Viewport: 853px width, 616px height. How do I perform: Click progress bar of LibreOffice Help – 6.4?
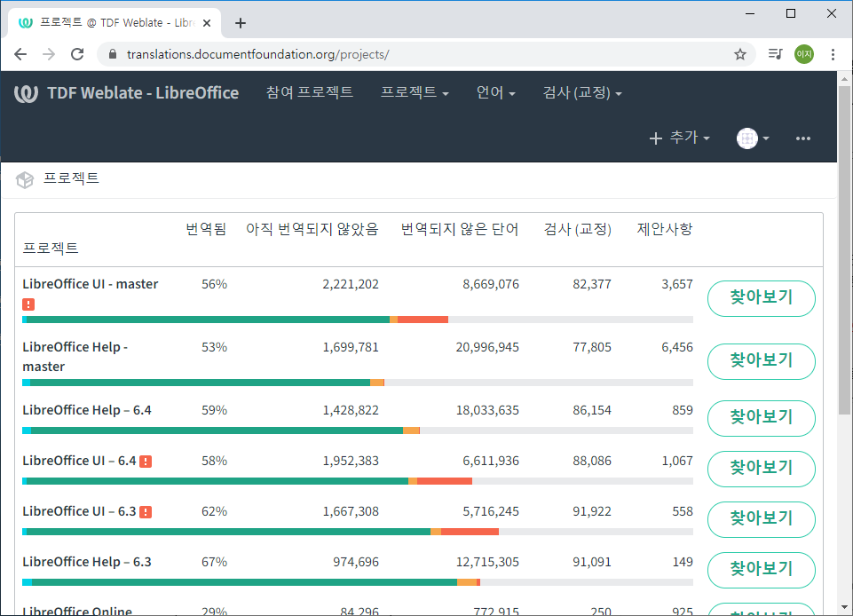pyautogui.click(x=358, y=430)
